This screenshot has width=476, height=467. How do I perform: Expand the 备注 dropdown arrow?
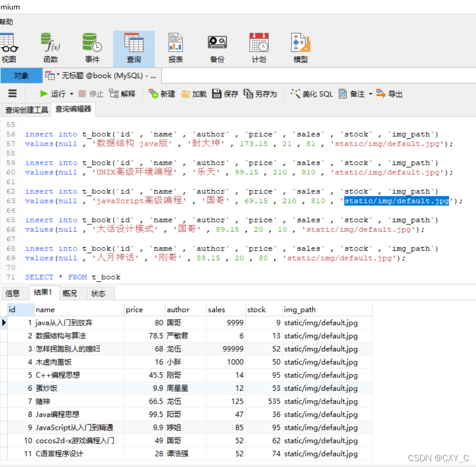[x=371, y=94]
